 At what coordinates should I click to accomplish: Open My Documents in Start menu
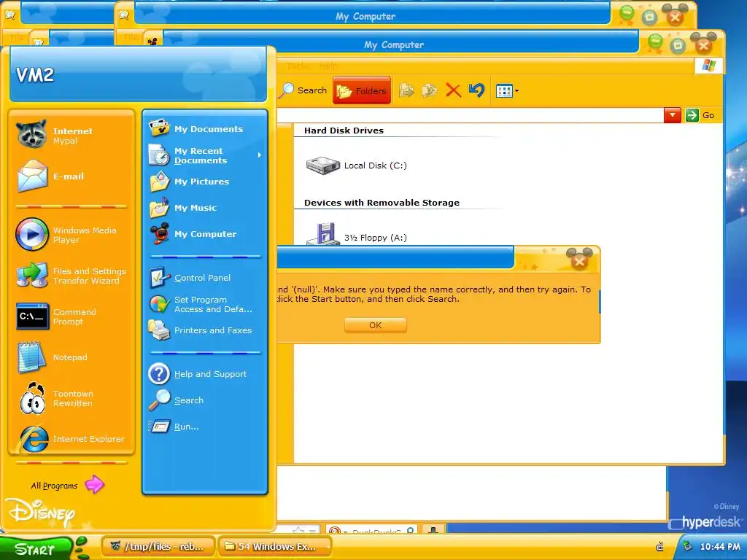point(205,129)
